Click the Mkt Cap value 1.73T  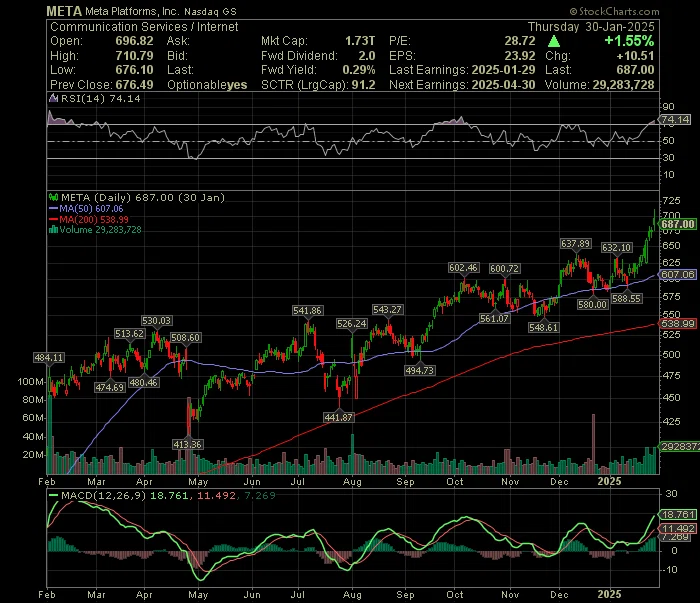tap(360, 41)
